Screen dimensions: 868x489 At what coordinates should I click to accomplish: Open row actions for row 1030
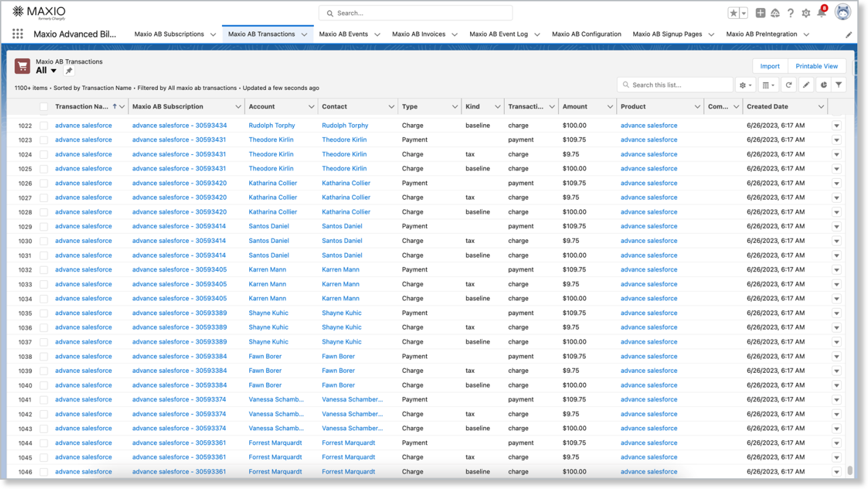(836, 241)
